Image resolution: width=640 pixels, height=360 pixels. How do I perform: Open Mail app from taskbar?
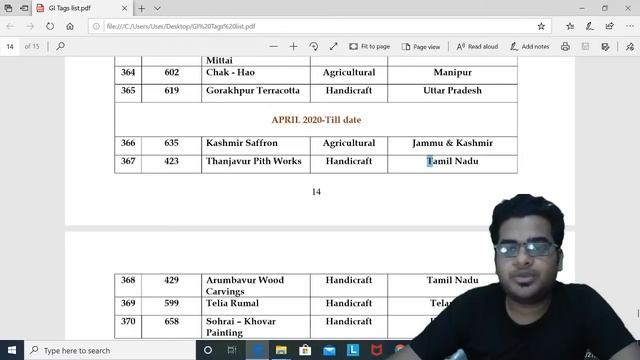(x=329, y=350)
